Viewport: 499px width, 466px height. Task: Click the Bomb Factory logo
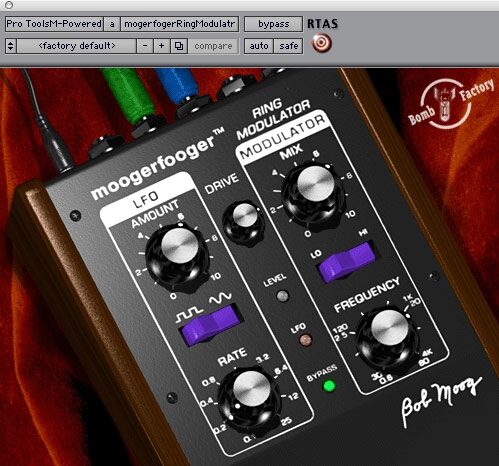point(450,103)
